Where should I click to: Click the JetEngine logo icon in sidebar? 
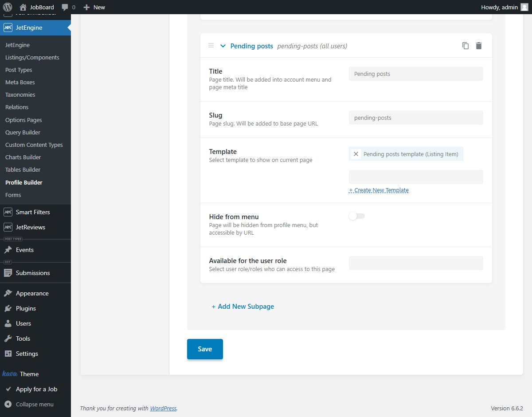pyautogui.click(x=8, y=28)
